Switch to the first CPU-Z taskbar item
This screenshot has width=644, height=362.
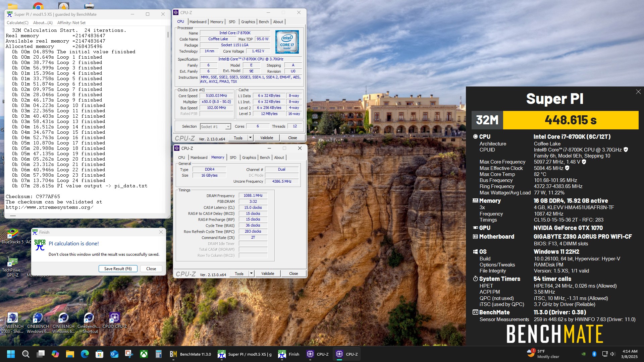[x=318, y=354]
